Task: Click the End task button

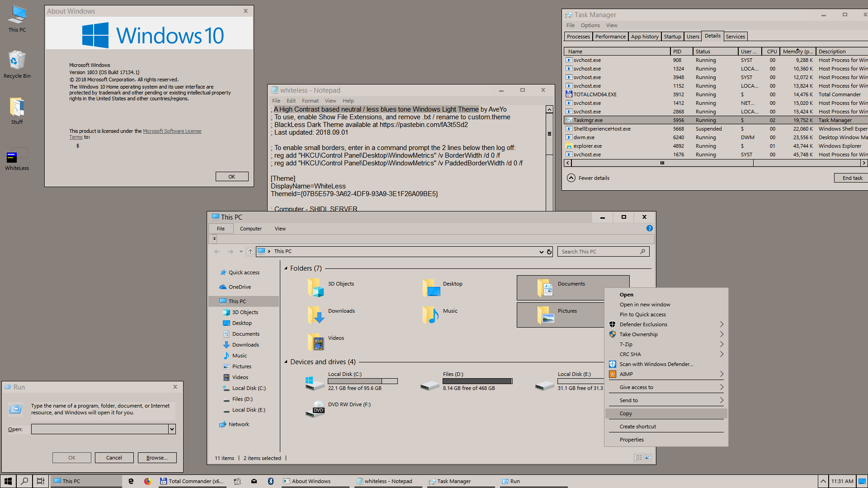Action: [852, 178]
